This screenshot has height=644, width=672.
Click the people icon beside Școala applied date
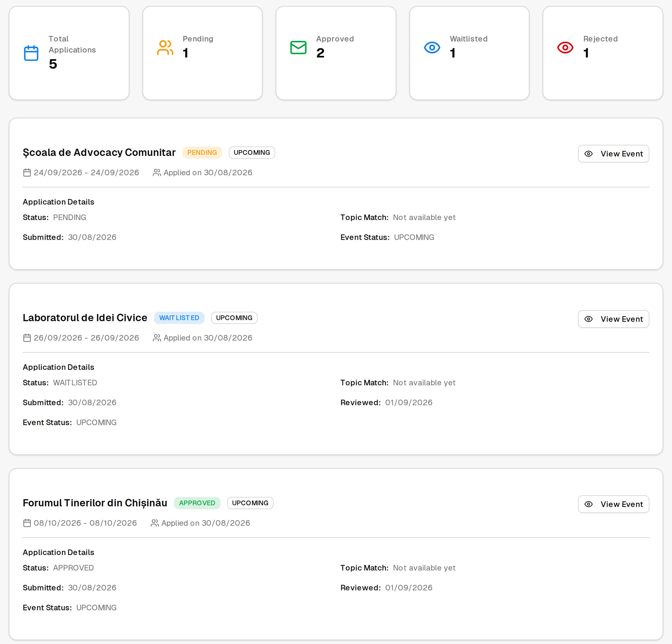coord(157,172)
